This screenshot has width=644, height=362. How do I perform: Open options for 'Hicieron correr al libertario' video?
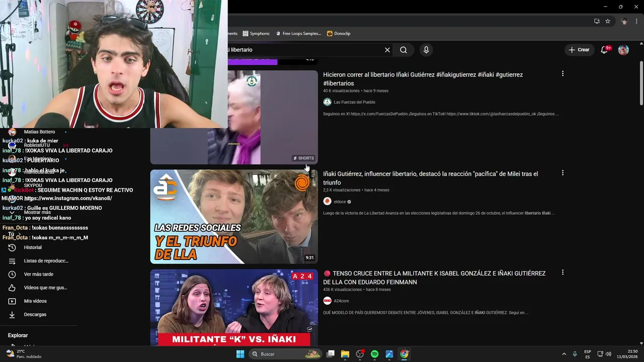pos(562,73)
